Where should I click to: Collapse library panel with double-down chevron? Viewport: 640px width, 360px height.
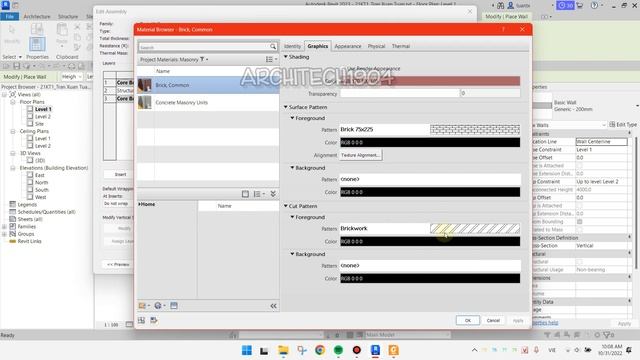[273, 194]
